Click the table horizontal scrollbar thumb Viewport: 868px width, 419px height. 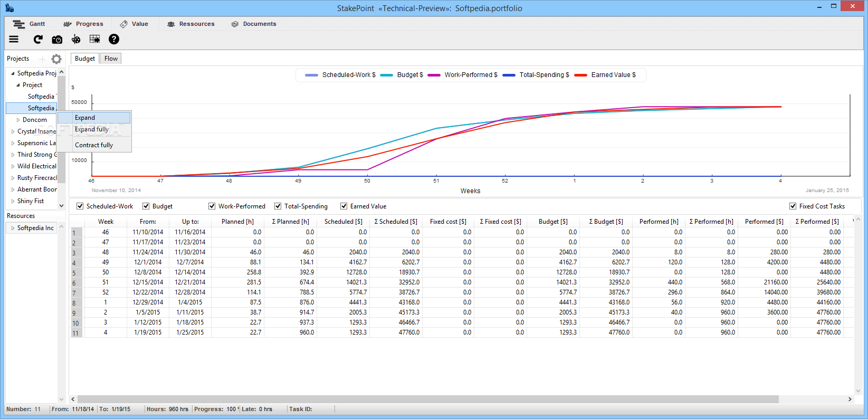click(428, 399)
